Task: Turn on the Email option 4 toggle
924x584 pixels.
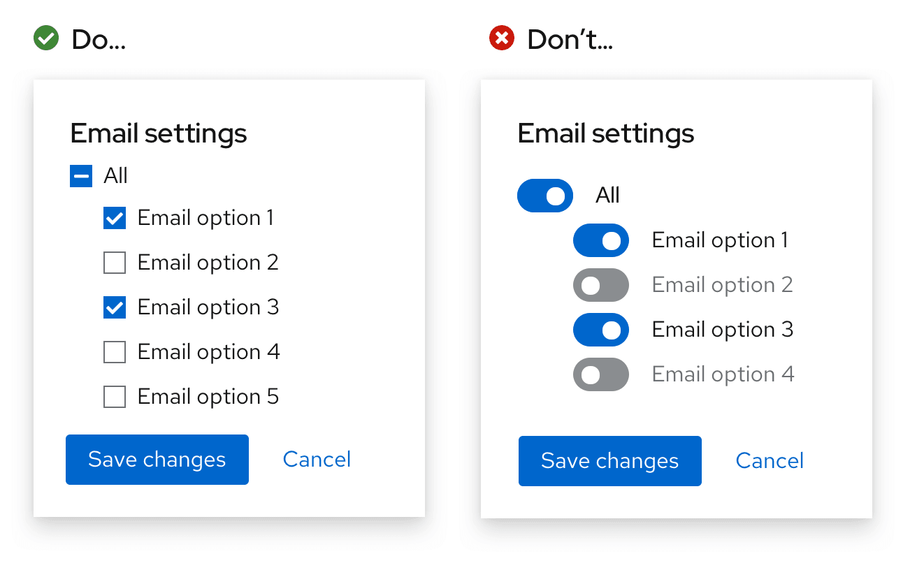Action: [601, 374]
